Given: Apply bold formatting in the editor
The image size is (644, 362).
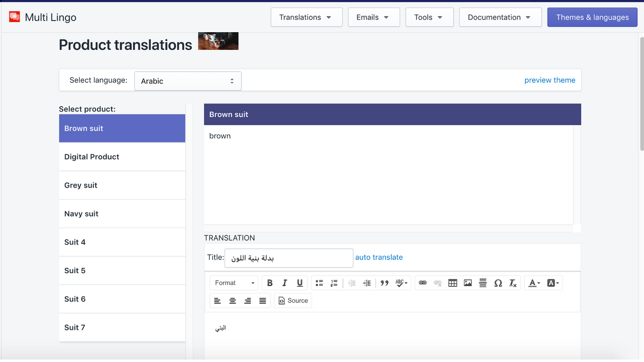Looking at the screenshot, I should pos(270,283).
